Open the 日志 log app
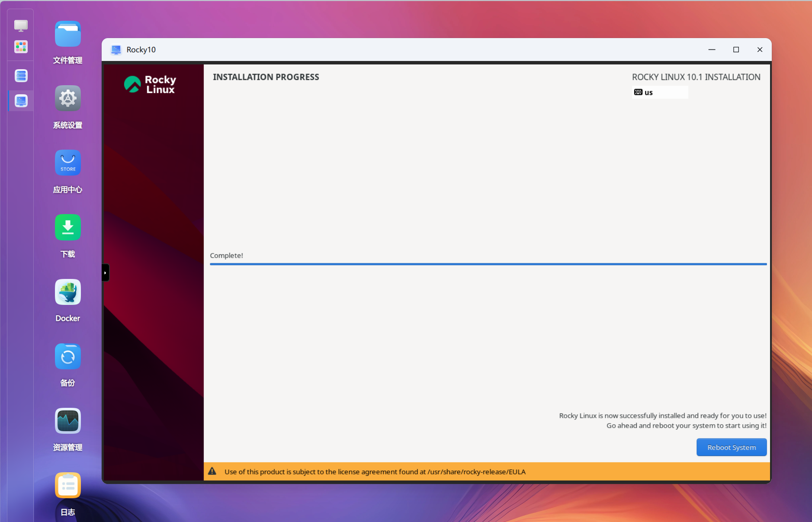This screenshot has height=522, width=812. point(67,485)
